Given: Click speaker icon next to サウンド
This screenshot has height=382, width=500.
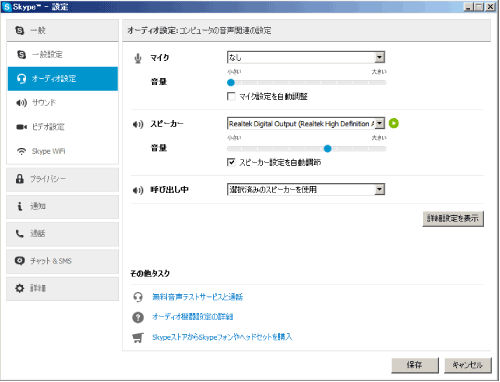Looking at the screenshot, I should [x=21, y=103].
